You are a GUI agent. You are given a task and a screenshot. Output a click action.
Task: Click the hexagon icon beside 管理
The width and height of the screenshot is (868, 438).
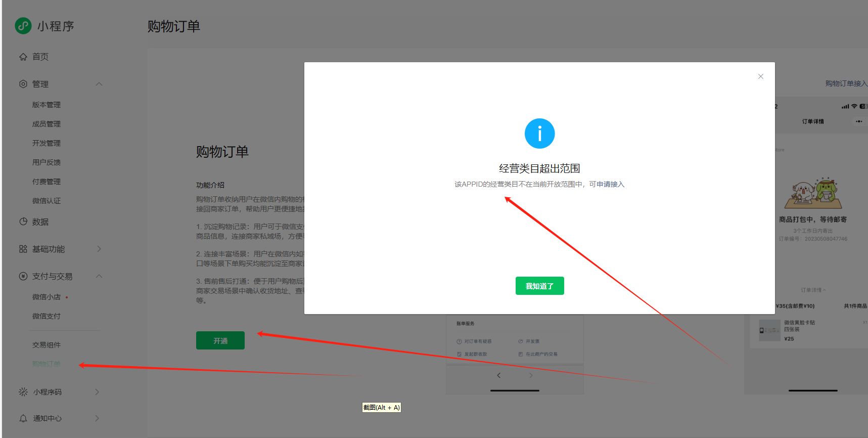pyautogui.click(x=23, y=84)
